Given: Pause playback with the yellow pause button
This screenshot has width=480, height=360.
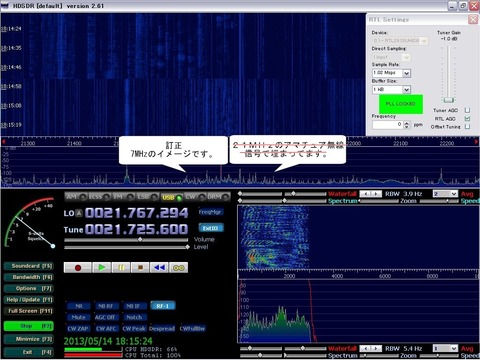Looking at the screenshot, I should (121, 267).
